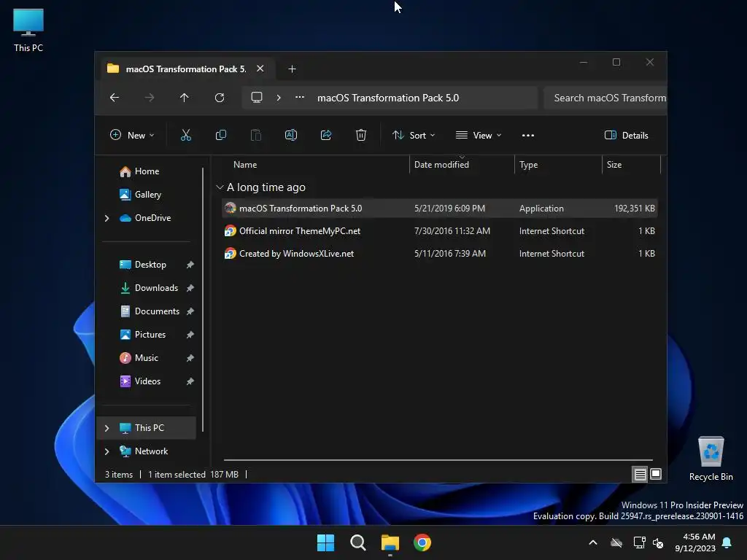Viewport: 747px width, 560px height.
Task: Click the Share icon
Action: pyautogui.click(x=326, y=135)
